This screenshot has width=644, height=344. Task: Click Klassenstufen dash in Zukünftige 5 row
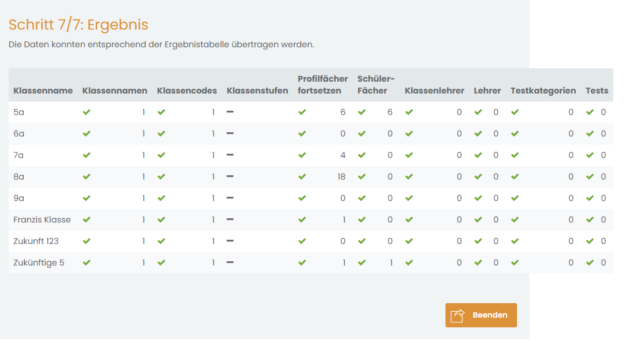[x=230, y=262]
